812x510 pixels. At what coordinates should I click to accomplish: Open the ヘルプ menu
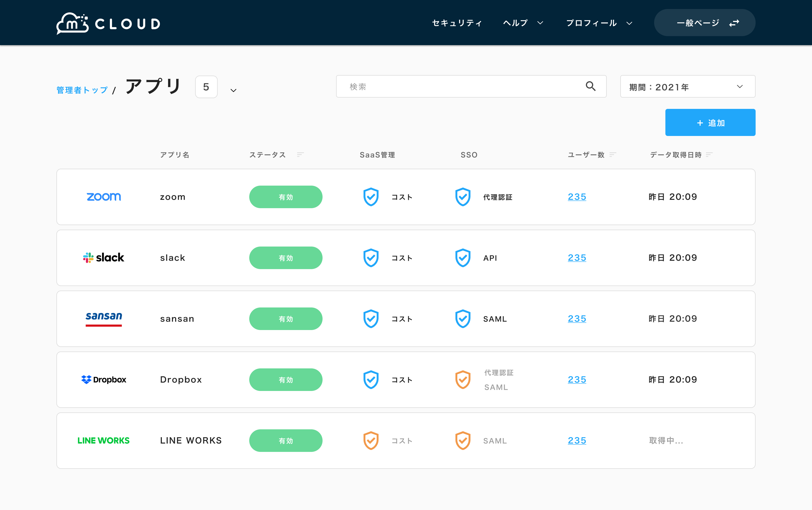(x=523, y=23)
